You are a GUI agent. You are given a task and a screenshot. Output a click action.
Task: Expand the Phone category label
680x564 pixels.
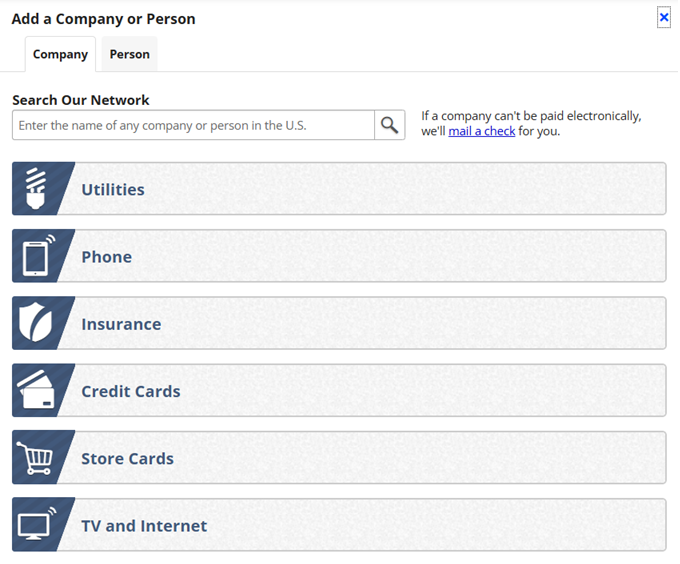(106, 257)
